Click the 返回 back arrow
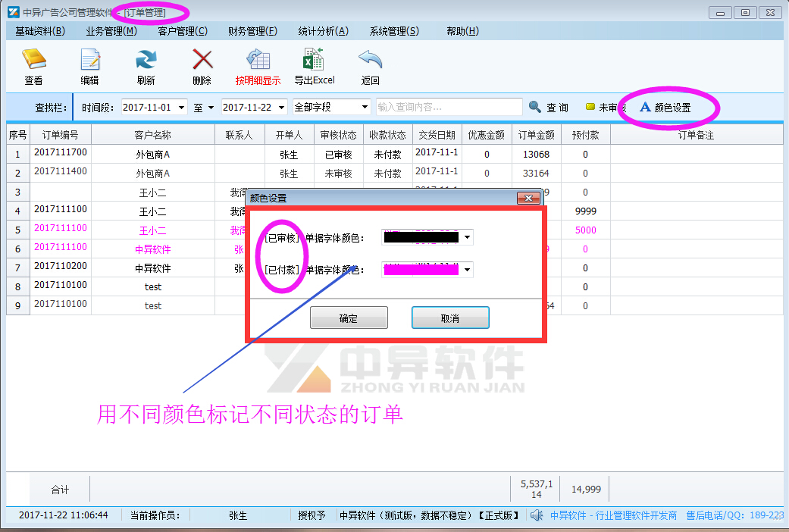Screen dimensions: 789x532 (x=371, y=61)
